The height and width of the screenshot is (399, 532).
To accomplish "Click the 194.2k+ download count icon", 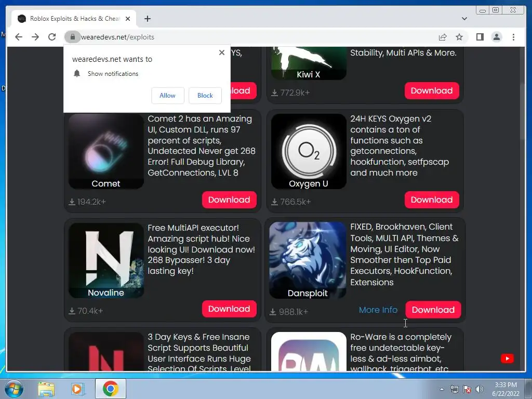I will [72, 202].
